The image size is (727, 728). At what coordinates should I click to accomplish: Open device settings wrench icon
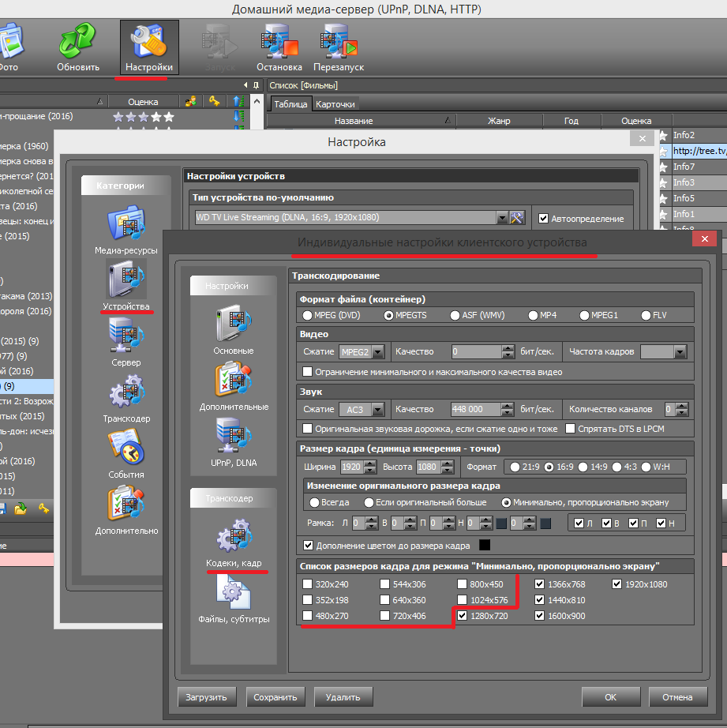click(517, 217)
